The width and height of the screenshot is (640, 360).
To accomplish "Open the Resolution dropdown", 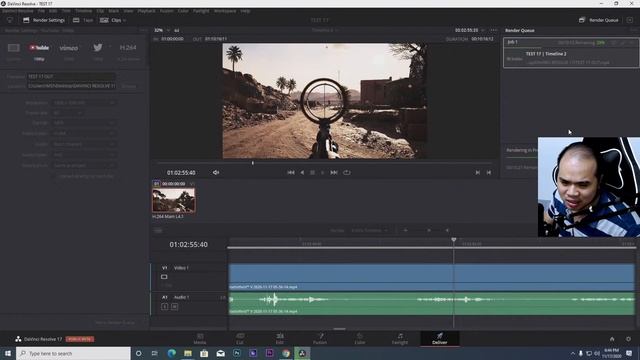I will point(83,103).
